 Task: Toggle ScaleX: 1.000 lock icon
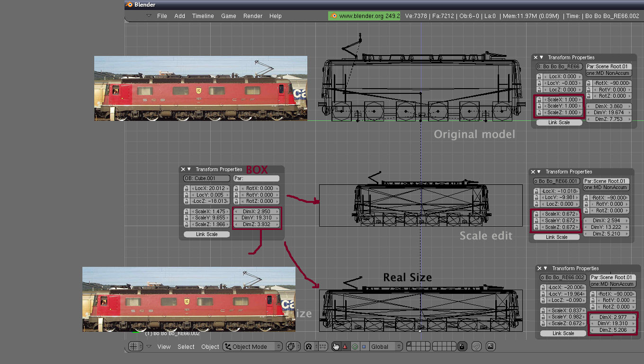(539, 100)
